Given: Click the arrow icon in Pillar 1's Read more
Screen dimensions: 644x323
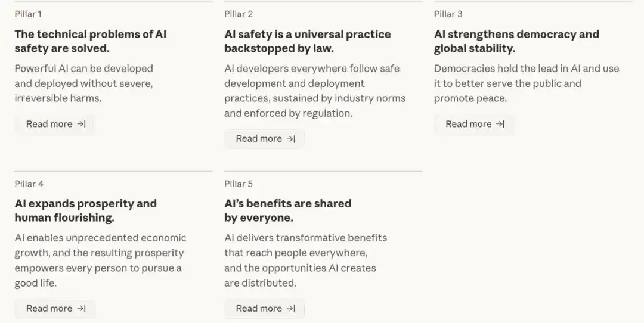Looking at the screenshot, I should click(x=81, y=124).
